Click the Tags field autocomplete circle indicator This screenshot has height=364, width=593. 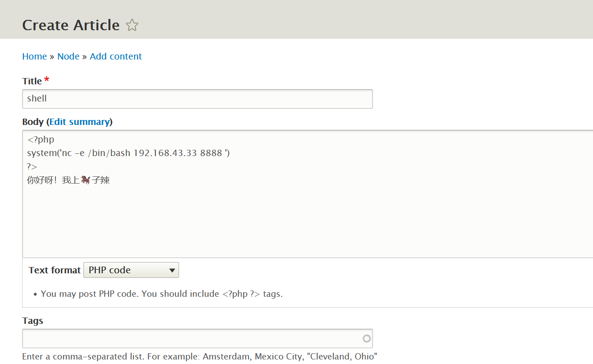(x=367, y=338)
